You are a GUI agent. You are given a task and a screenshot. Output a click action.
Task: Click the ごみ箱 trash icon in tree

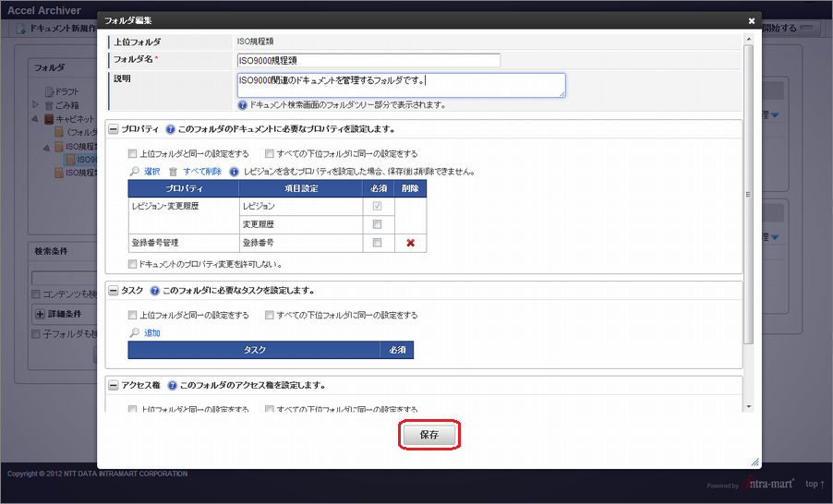(x=49, y=105)
